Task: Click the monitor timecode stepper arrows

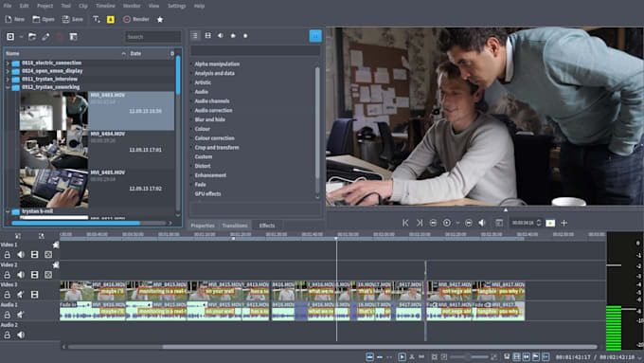Action: tap(539, 223)
